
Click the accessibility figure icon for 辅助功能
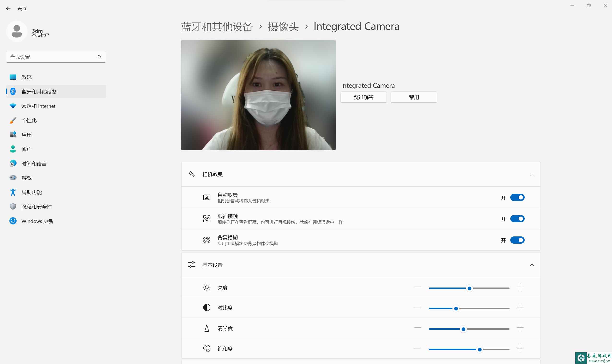tap(13, 192)
